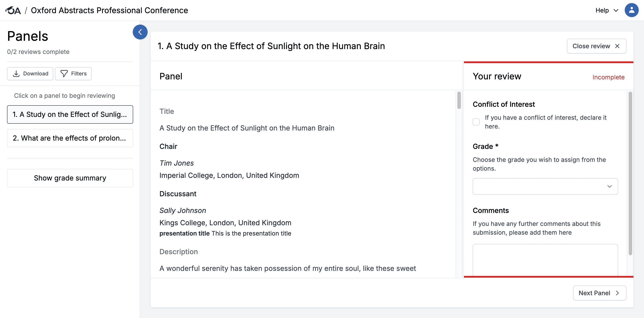Click discussant name Sally Johnson

[183, 210]
